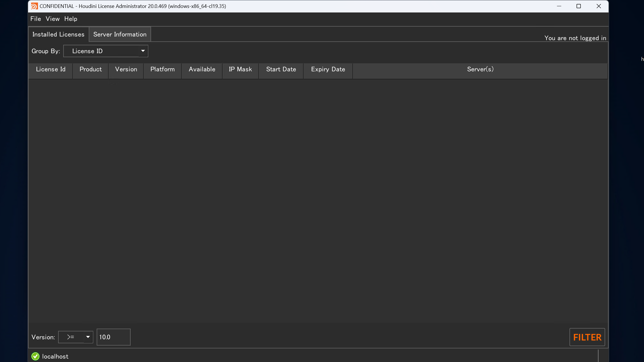Click the Server(s) column header
This screenshot has height=362, width=644.
click(480, 69)
